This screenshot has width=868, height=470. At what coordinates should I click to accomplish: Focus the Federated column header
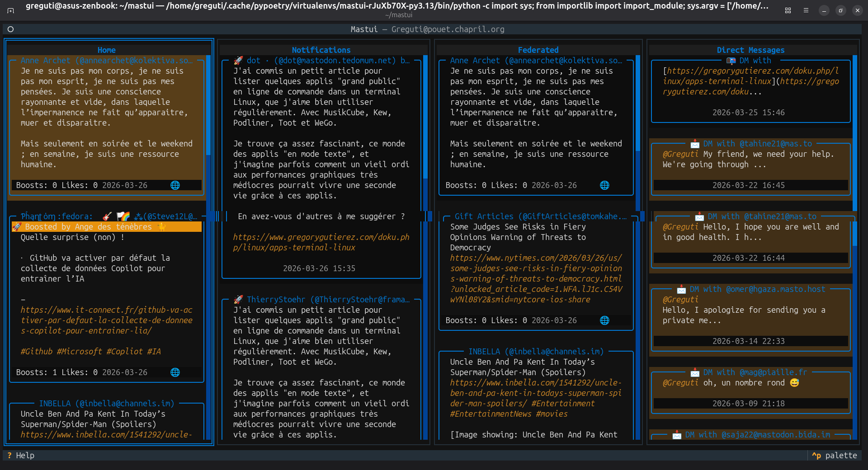coord(538,50)
